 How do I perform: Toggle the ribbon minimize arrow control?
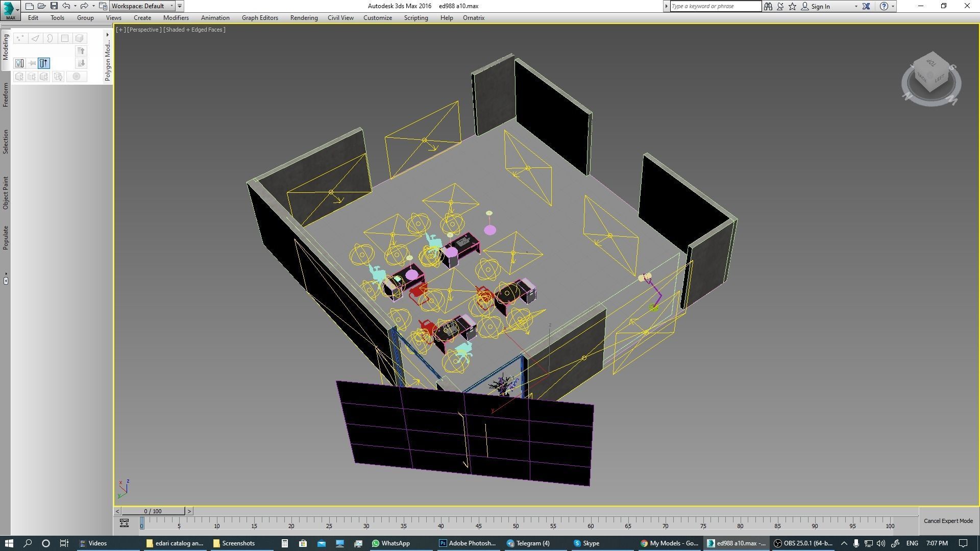click(6, 280)
